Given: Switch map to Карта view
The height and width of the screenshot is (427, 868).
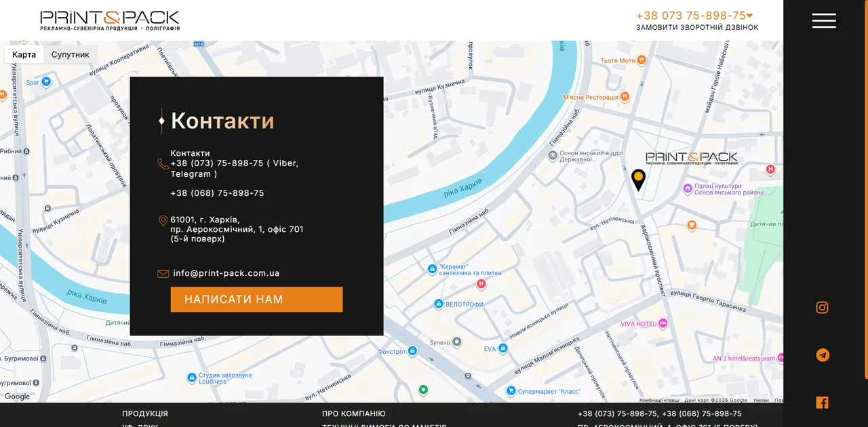Looking at the screenshot, I should pyautogui.click(x=24, y=54).
